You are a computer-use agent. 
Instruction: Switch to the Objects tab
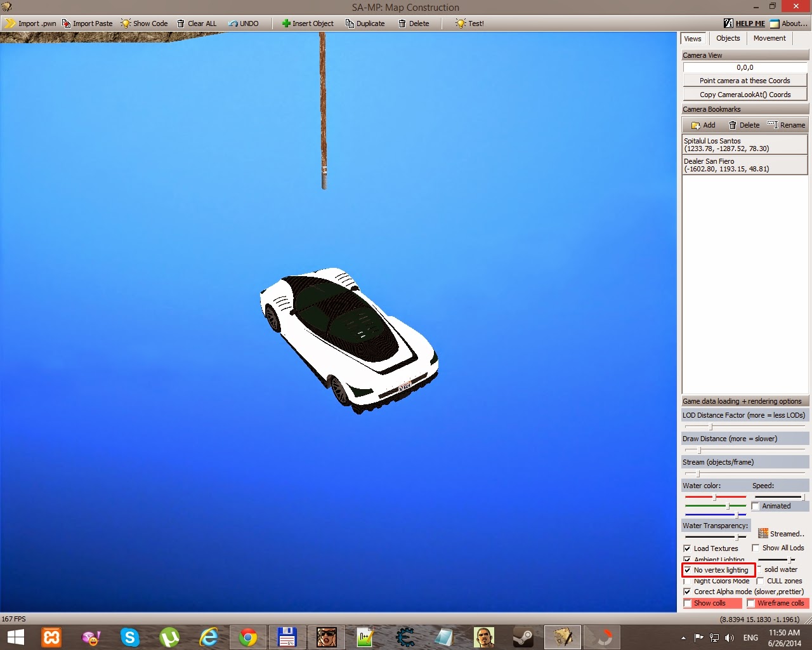(x=728, y=38)
